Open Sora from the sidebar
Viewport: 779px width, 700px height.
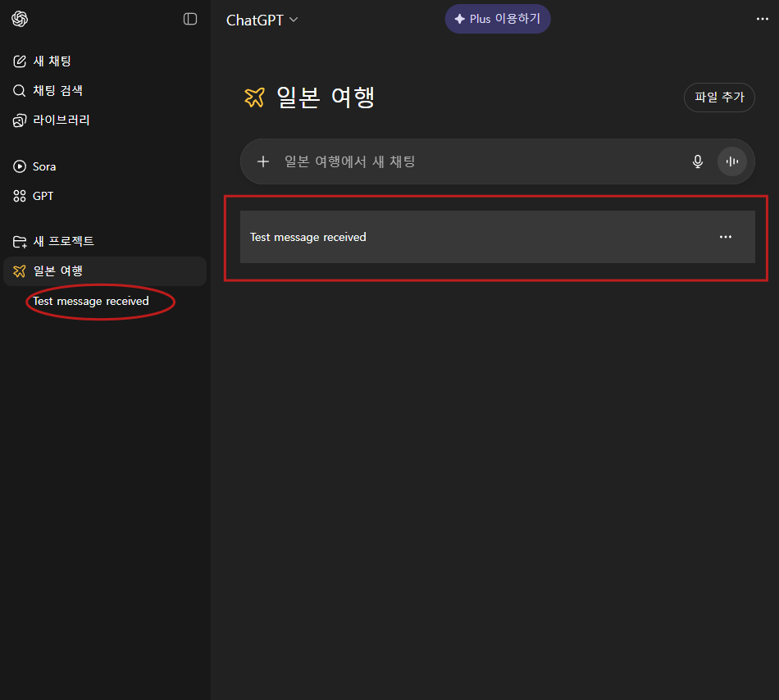tap(44, 166)
